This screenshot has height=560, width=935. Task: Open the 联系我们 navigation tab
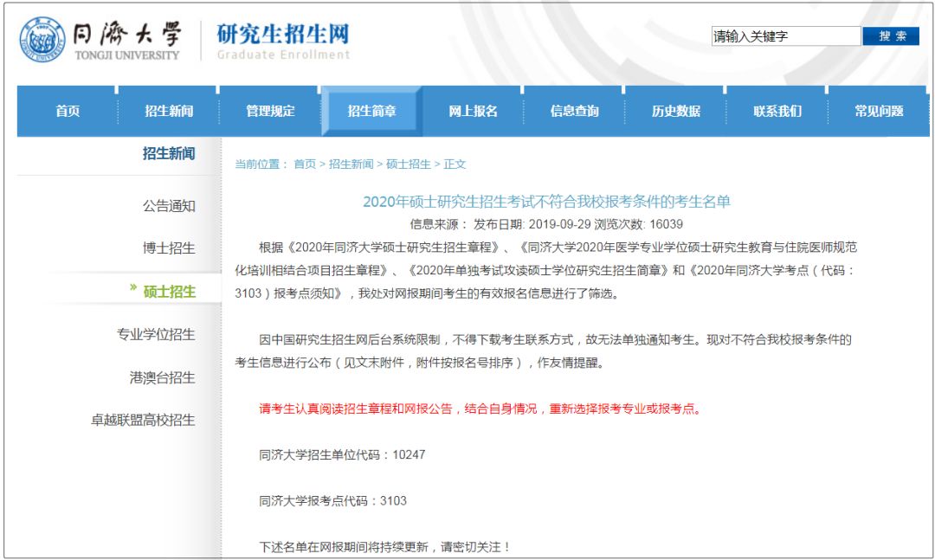coord(777,112)
